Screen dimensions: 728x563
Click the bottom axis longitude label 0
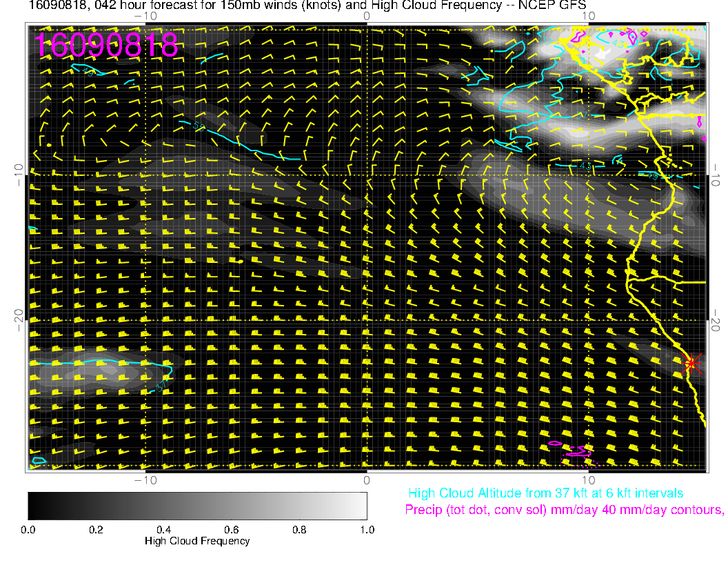(367, 480)
